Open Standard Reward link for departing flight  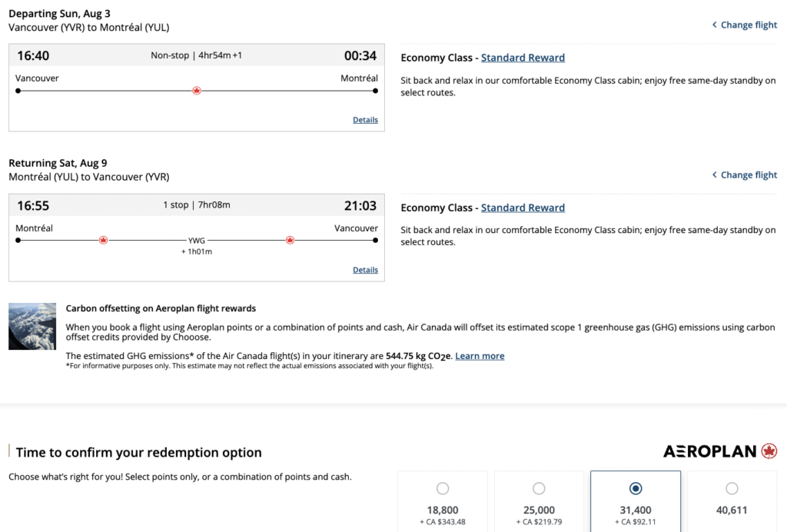[523, 58]
